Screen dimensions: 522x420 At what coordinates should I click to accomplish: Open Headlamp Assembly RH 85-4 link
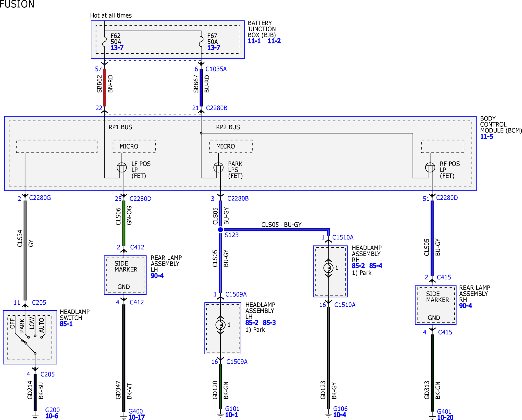[x=376, y=266]
